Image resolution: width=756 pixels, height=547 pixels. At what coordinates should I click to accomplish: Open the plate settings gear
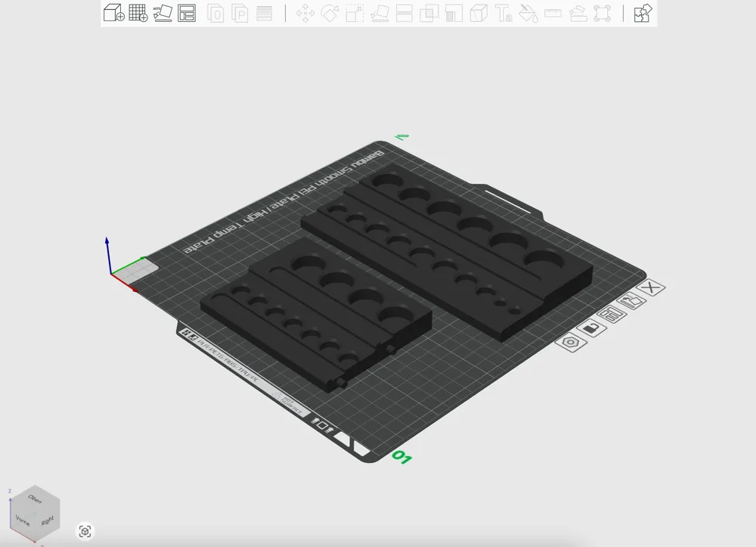571,342
